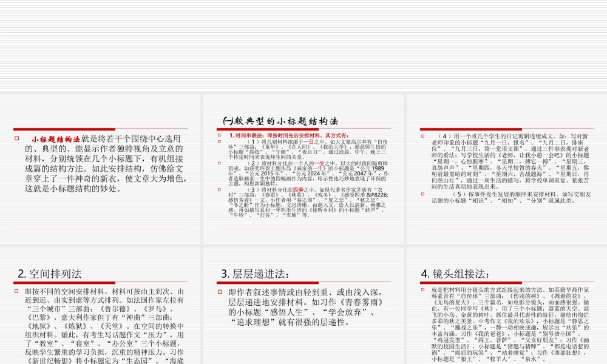Open the 3. 层层递进法 slide thumbnail
This screenshot has width=607, height=364.
(303, 306)
